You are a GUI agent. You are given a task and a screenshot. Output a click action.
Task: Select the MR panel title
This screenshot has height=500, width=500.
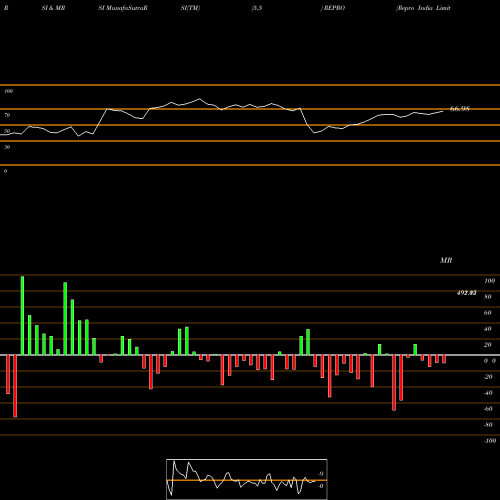click(x=446, y=260)
